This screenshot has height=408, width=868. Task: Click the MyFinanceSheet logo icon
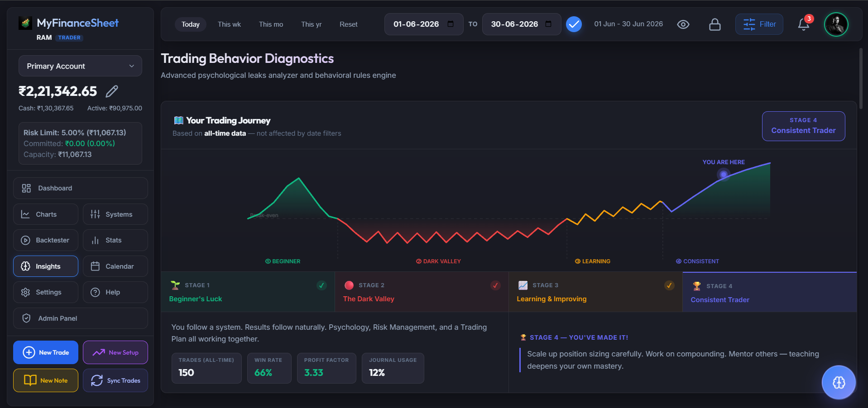tap(25, 23)
